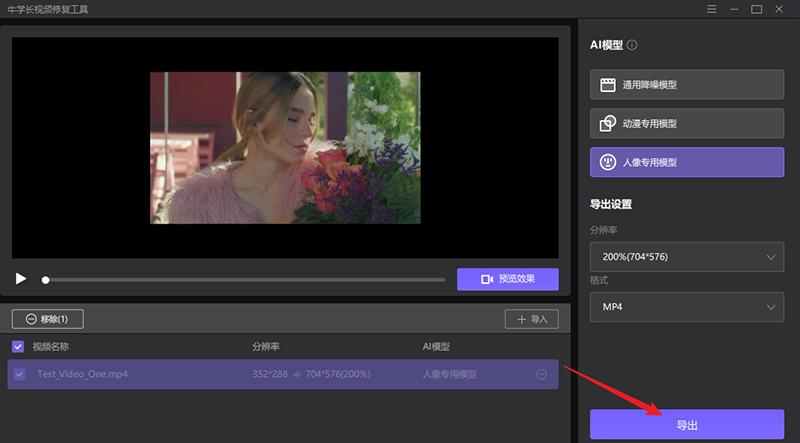
Task: Toggle the select-all checkbox beside 视频名称
Action: pos(18,347)
